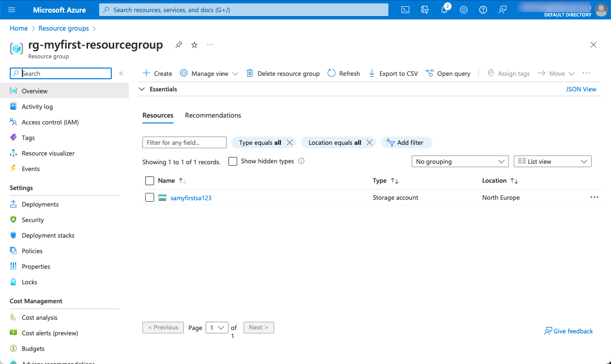
Task: Toggle the Show hidden types checkbox
Action: point(233,161)
